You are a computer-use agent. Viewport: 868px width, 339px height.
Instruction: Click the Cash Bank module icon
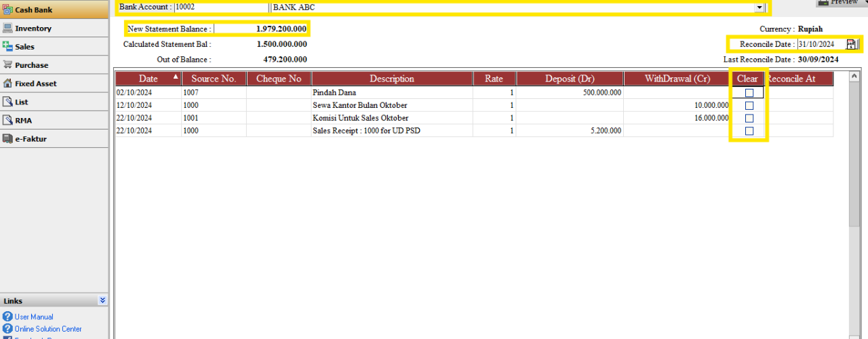[x=7, y=9]
